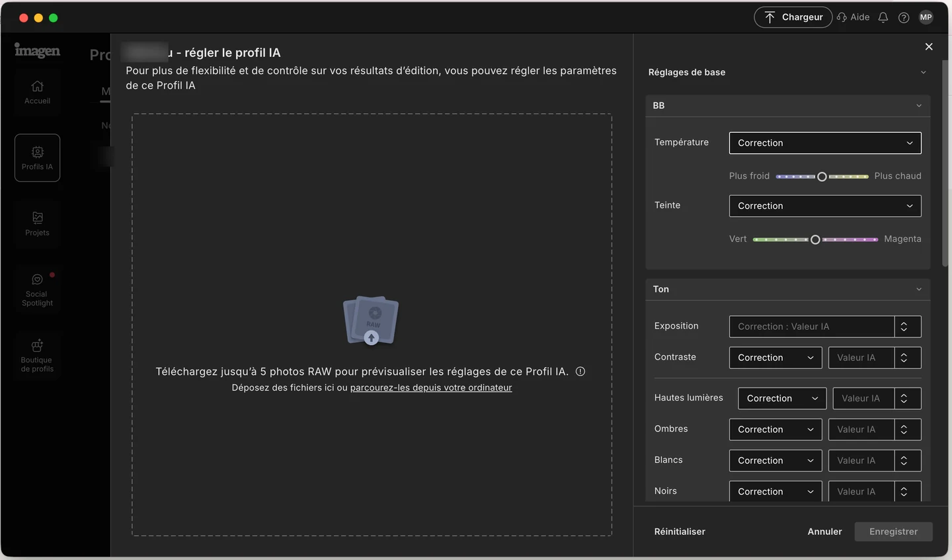The height and width of the screenshot is (560, 952).
Task: Click the Plus froid/Plus chaud slider handle
Action: coord(822,177)
